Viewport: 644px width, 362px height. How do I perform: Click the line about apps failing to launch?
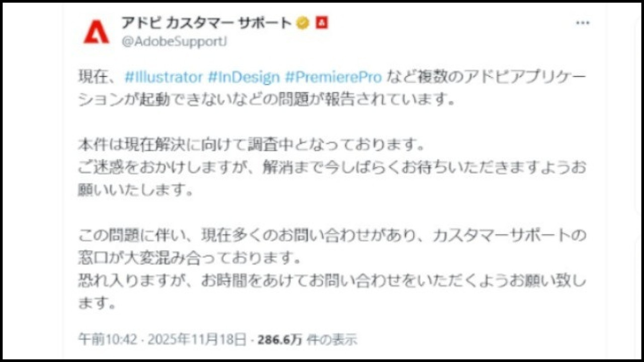[267, 100]
